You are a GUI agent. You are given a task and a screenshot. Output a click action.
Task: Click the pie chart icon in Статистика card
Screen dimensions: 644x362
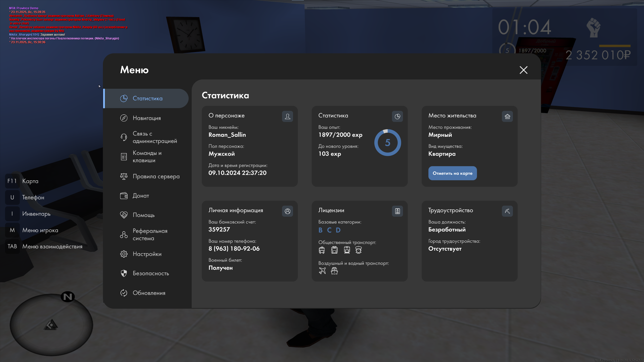(397, 116)
